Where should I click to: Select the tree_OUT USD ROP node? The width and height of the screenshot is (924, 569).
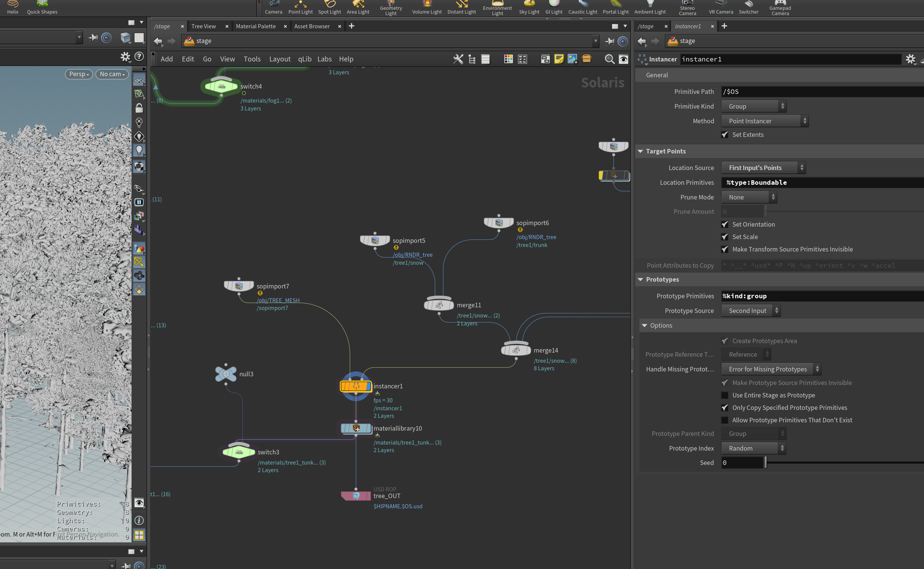point(356,496)
